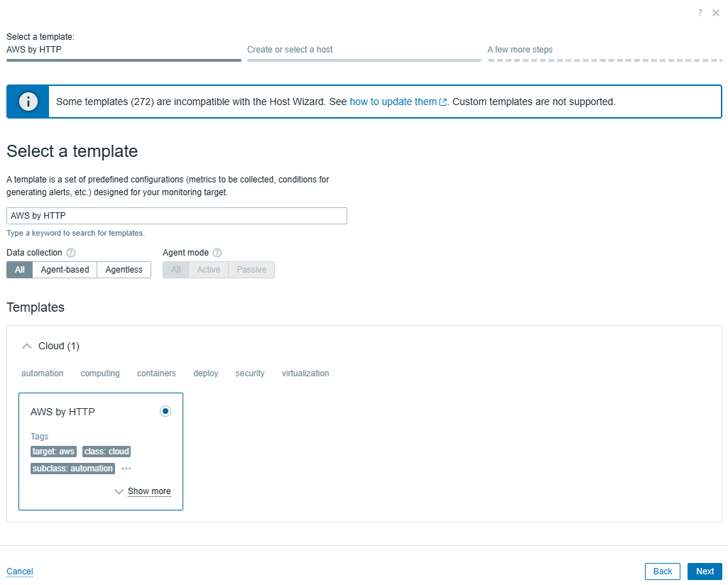The height and width of the screenshot is (585, 728).
Task: Show Data collection help hint icon
Action: tap(70, 253)
